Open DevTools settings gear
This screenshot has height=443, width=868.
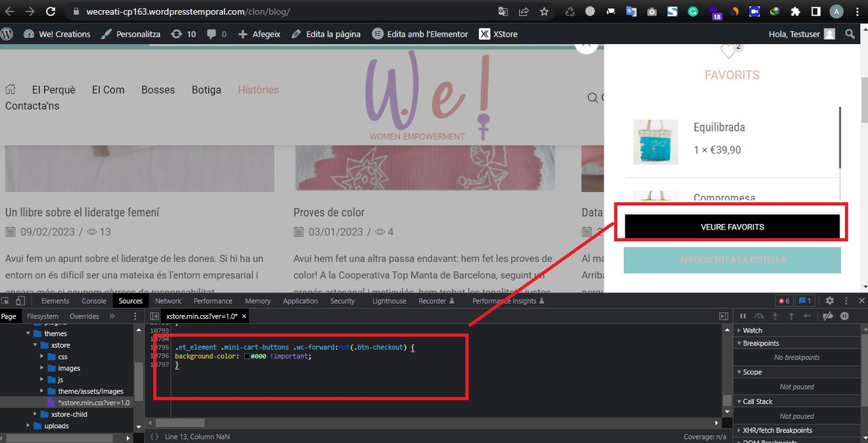829,301
